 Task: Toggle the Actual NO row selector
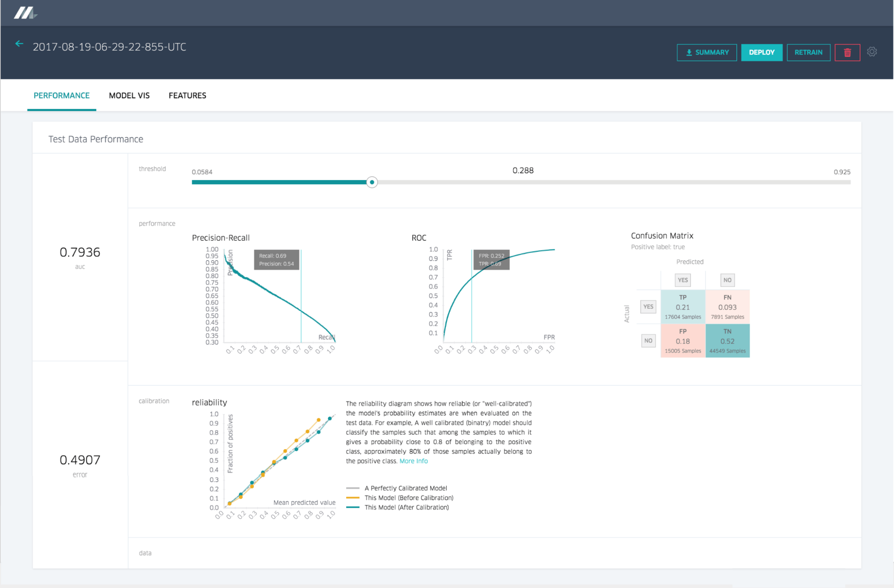[648, 340]
